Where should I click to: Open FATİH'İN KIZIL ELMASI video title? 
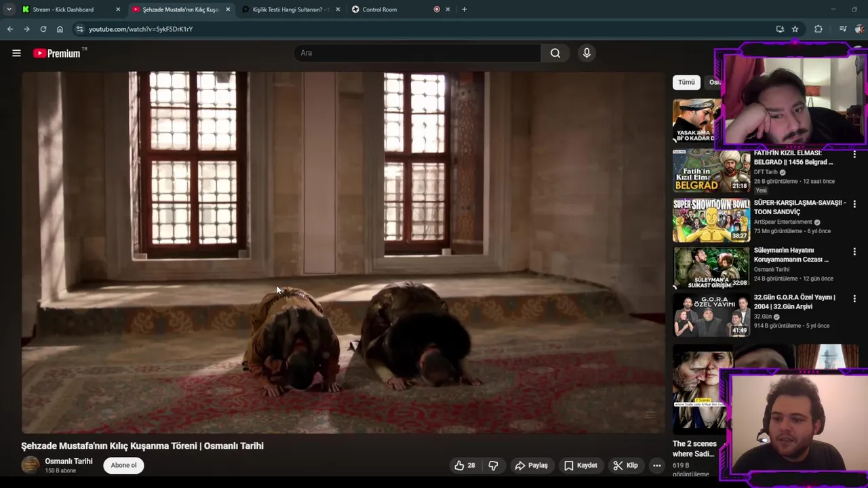[x=794, y=157]
